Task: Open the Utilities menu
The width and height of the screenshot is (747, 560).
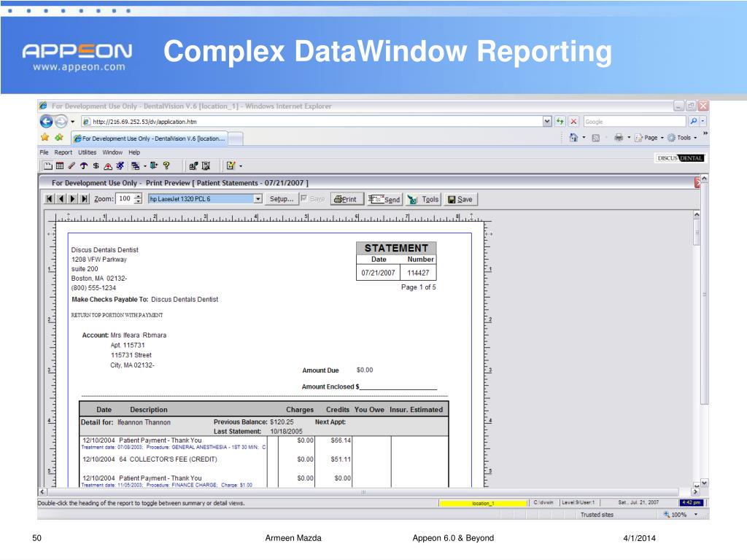Action: pyautogui.click(x=88, y=152)
